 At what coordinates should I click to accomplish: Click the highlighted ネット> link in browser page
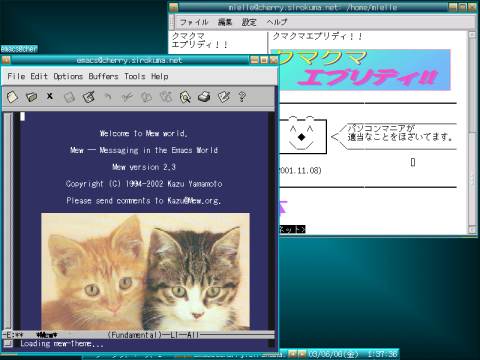coord(292,229)
